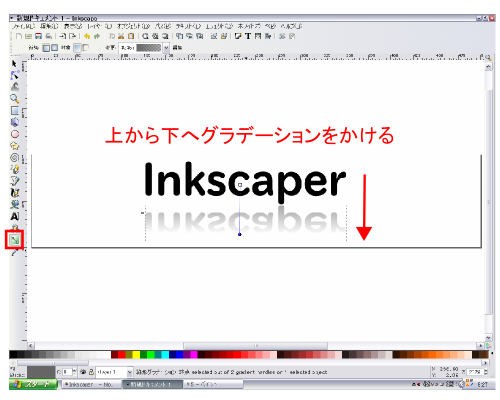The width and height of the screenshot is (500, 400).
Task: Open Inkscape preferences toolbar icon
Action: point(282,36)
